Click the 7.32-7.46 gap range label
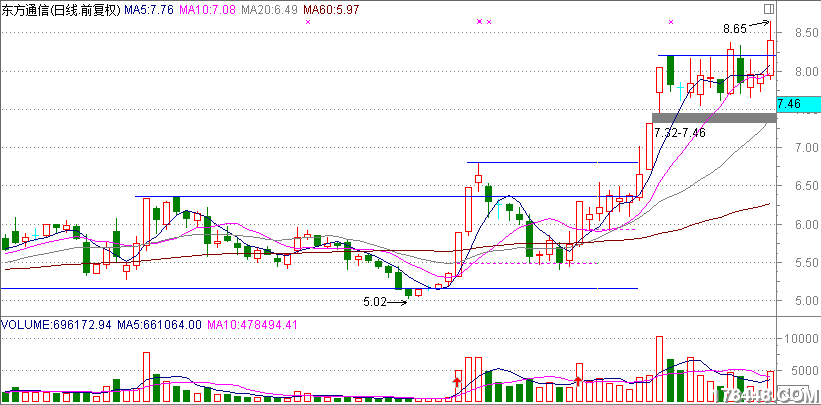Screen dimensions: 821x405 point(679,132)
